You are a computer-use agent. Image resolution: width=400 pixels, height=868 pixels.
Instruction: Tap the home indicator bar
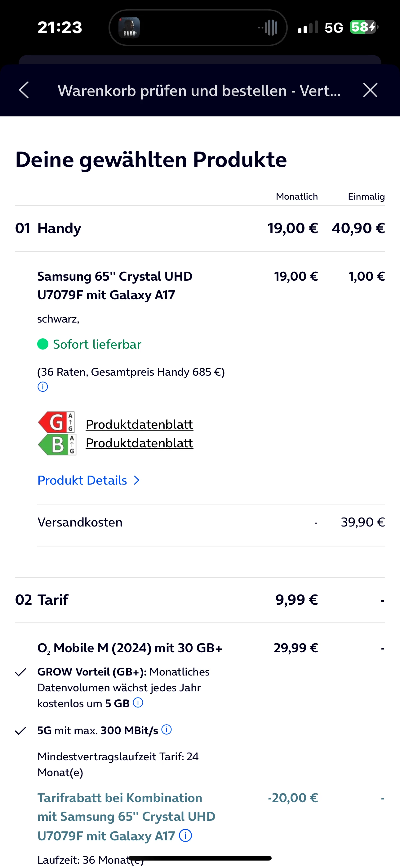200,858
